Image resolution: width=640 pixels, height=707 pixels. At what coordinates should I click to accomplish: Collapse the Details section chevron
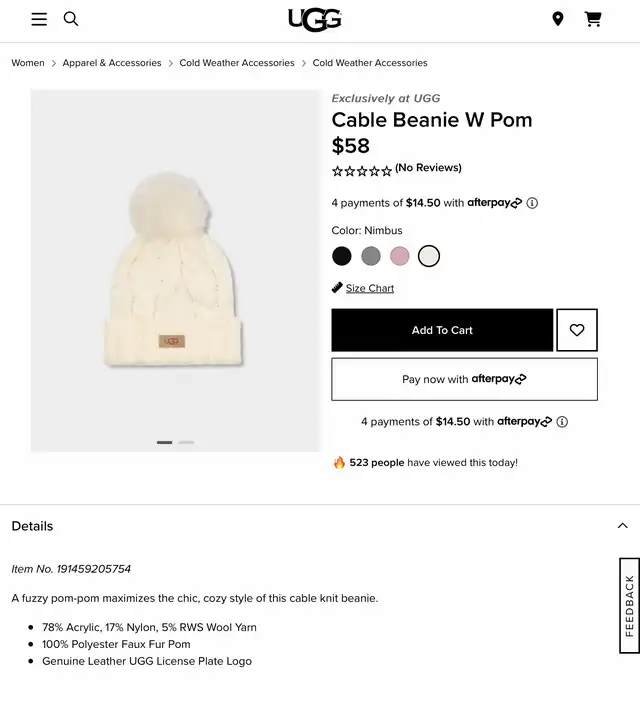coord(623,525)
